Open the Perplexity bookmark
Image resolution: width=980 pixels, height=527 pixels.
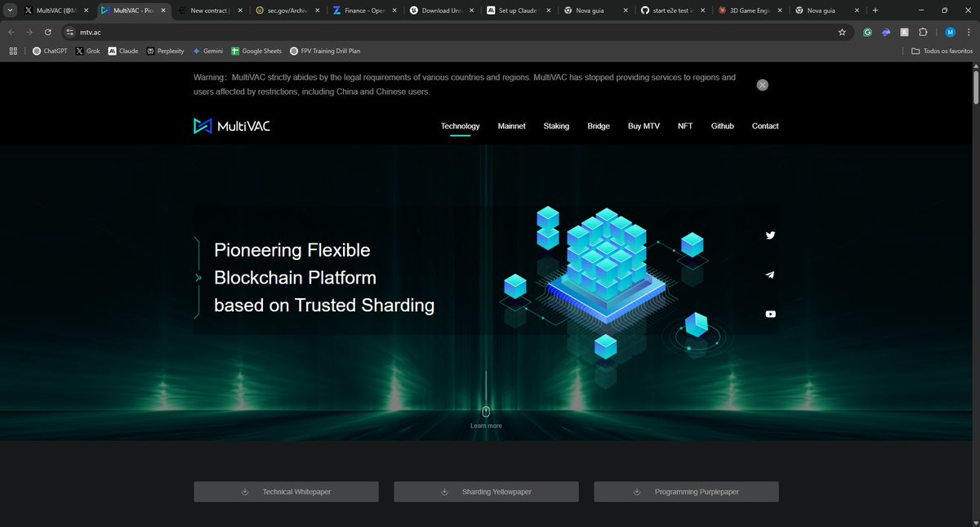(x=166, y=51)
